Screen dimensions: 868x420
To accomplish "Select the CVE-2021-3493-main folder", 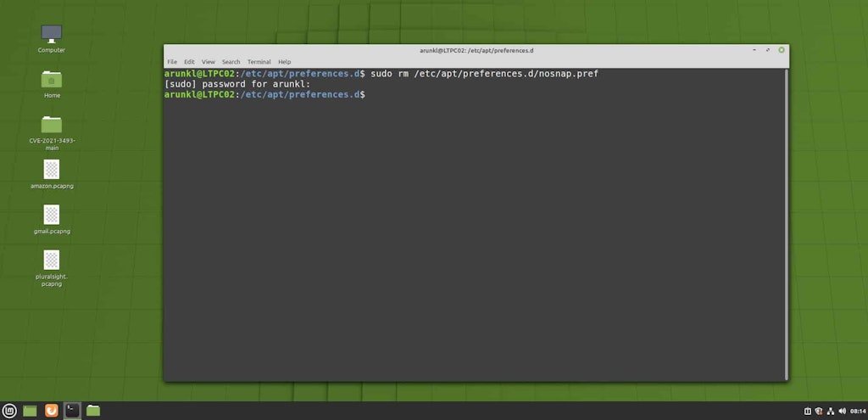I will [52, 133].
